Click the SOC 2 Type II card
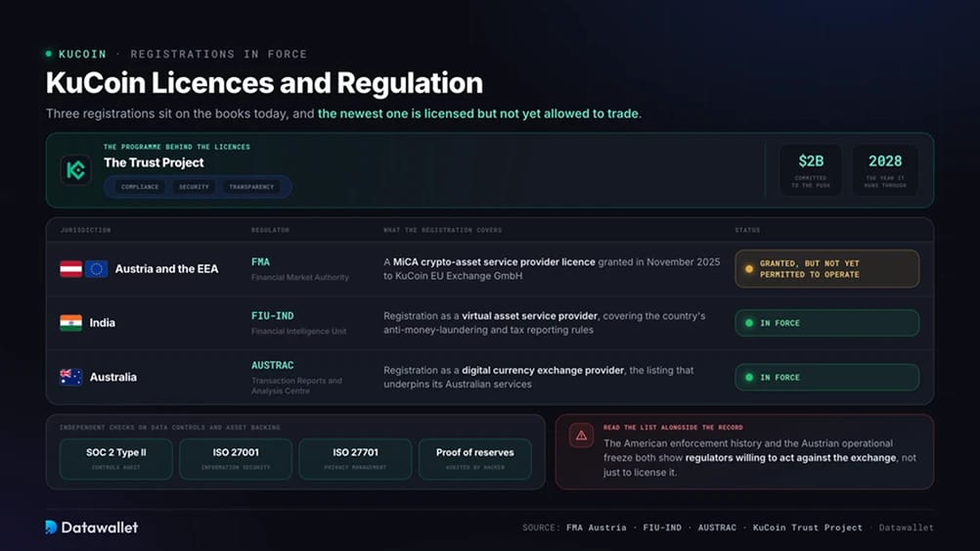980x551 pixels. click(115, 459)
